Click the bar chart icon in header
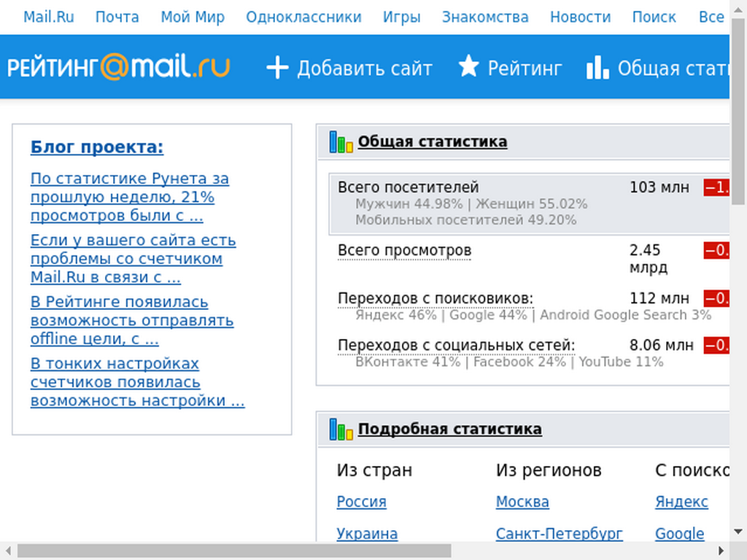 [x=597, y=67]
